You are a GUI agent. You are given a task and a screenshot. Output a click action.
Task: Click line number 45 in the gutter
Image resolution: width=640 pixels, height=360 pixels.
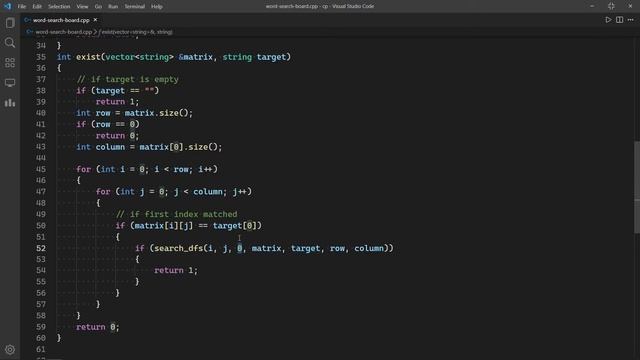41,169
